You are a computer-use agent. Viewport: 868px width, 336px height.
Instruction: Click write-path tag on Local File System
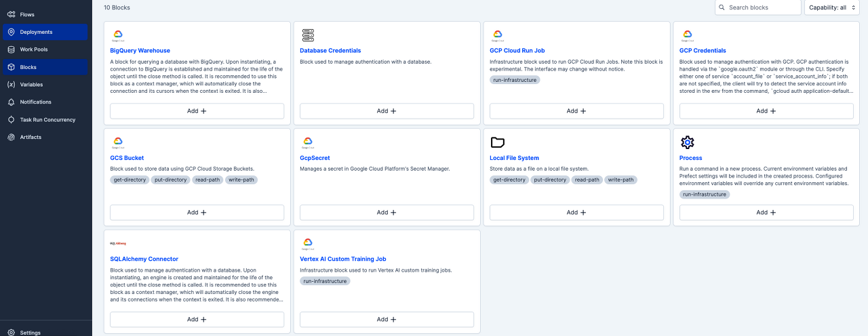coord(621,180)
